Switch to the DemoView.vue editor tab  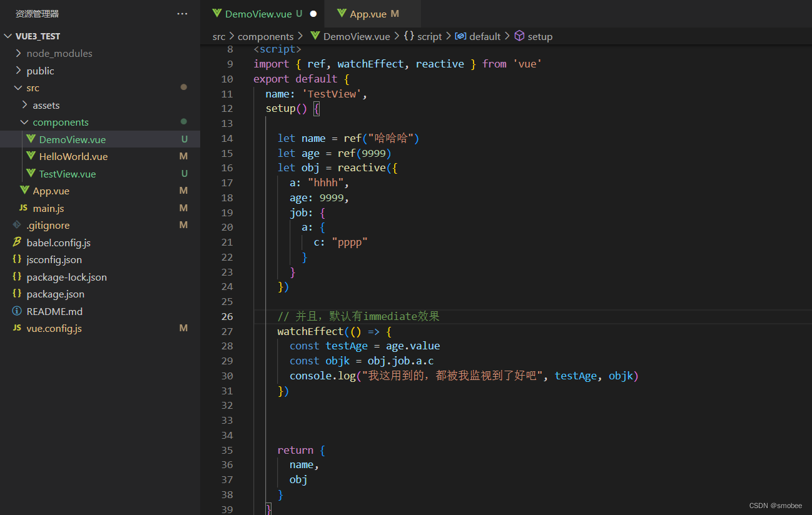click(263, 14)
